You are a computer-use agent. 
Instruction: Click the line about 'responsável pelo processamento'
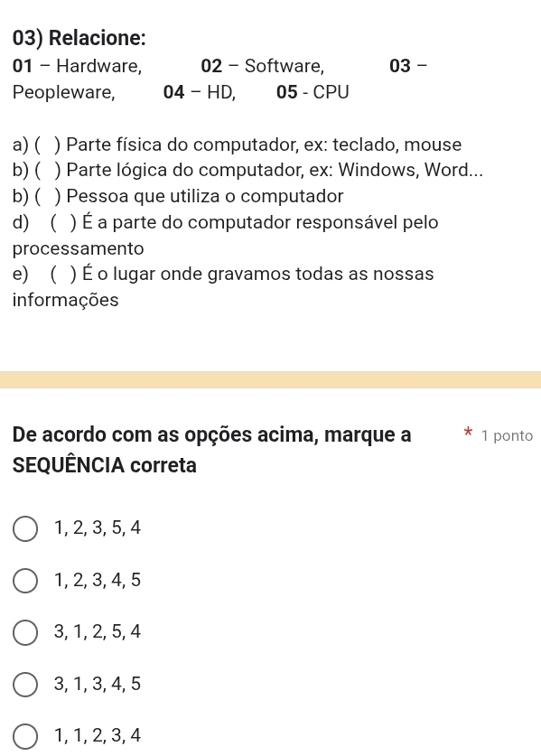tap(226, 235)
